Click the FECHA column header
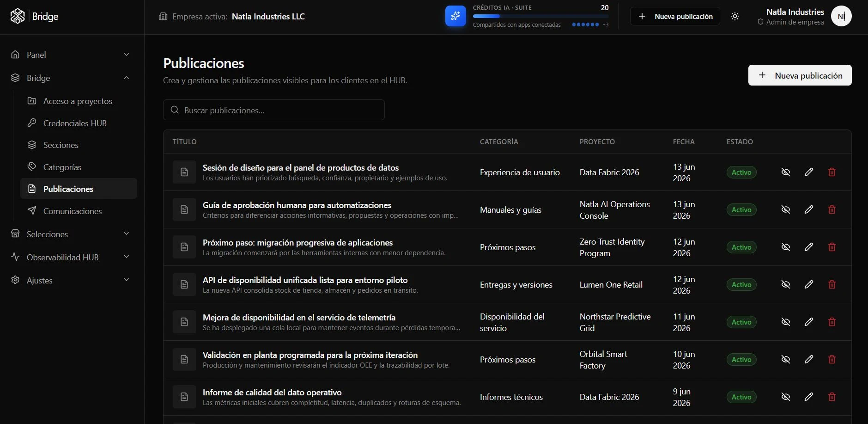The width and height of the screenshot is (868, 424). (x=684, y=141)
